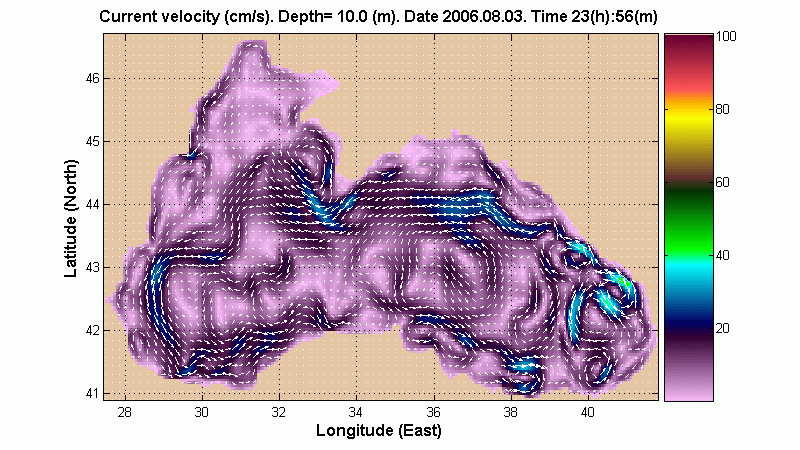Click the longitude tick label 38
Image resolution: width=800 pixels, height=450 pixels.
[511, 412]
